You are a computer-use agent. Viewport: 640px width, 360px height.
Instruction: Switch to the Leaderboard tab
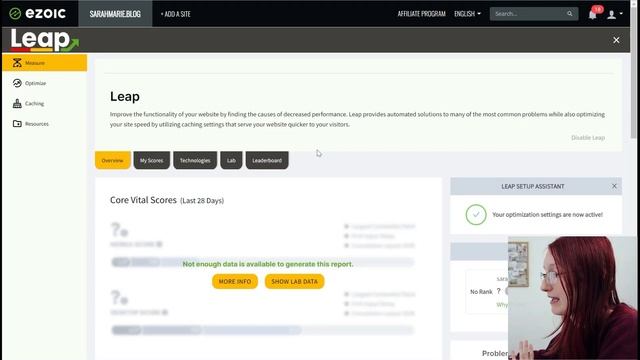(267, 160)
